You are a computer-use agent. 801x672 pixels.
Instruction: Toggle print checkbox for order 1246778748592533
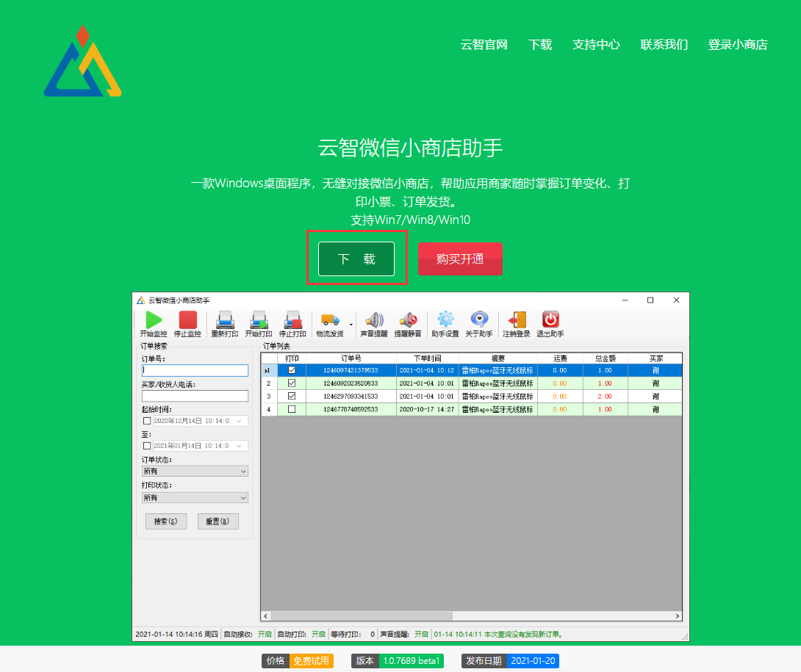(292, 409)
